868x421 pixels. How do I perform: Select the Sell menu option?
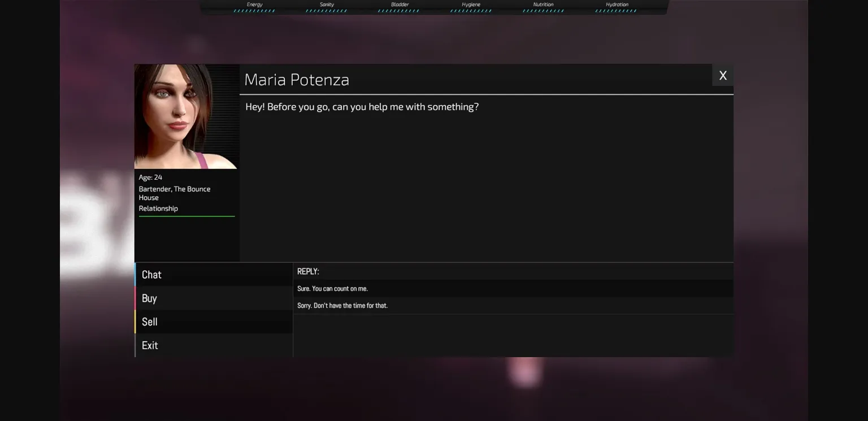[214, 322]
